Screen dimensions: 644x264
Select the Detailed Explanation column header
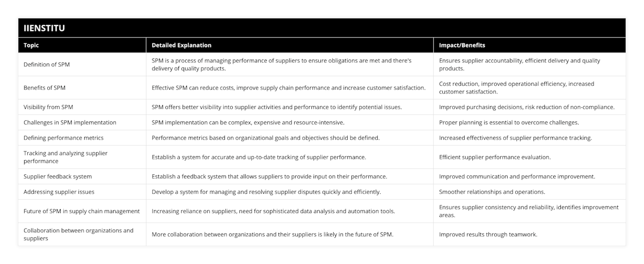click(x=181, y=46)
